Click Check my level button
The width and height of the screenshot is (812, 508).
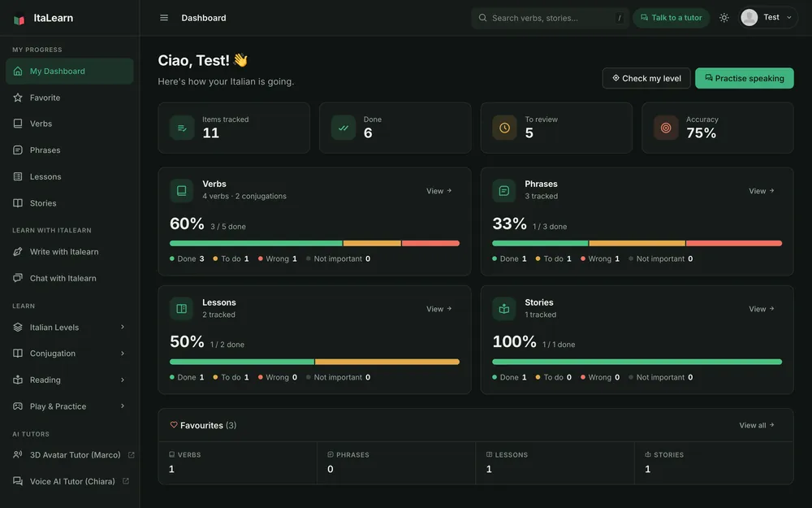click(x=646, y=78)
